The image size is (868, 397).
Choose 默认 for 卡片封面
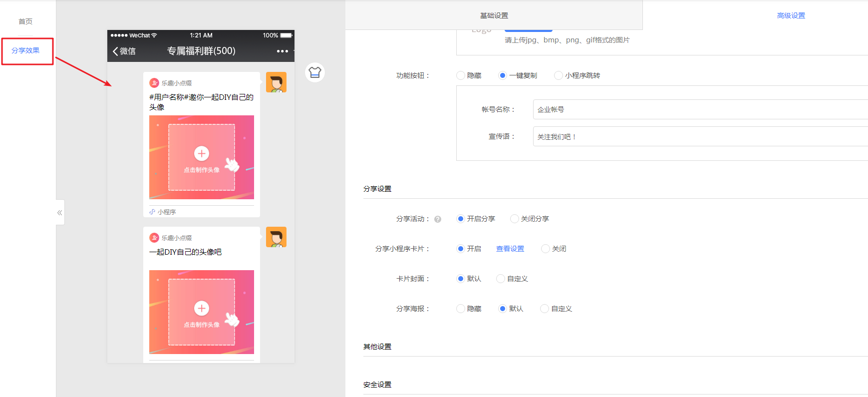click(x=461, y=279)
